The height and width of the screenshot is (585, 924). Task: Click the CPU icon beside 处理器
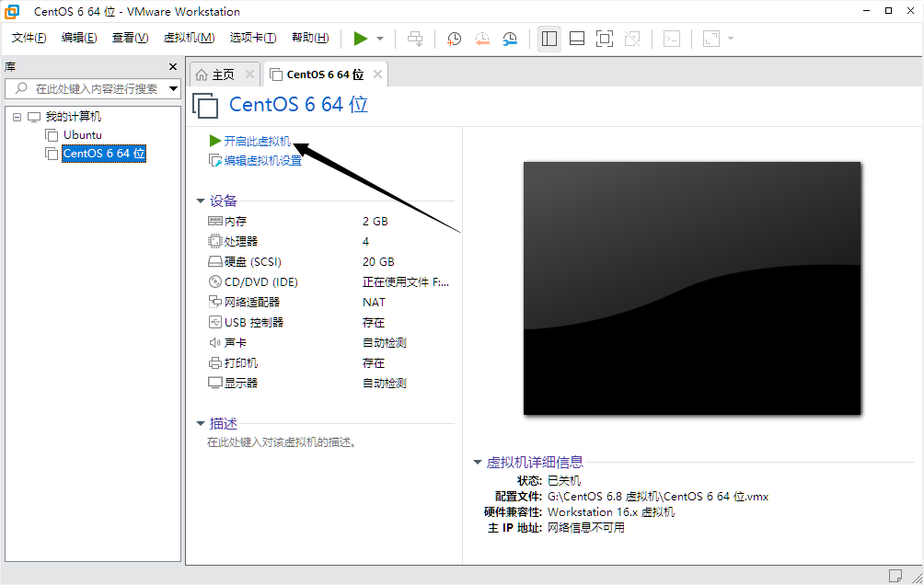click(x=215, y=242)
